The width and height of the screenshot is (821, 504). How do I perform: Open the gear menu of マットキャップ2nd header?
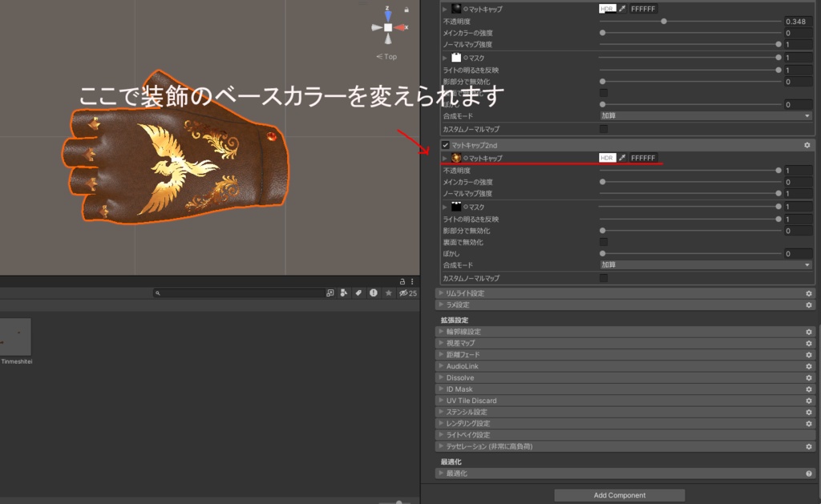(807, 145)
